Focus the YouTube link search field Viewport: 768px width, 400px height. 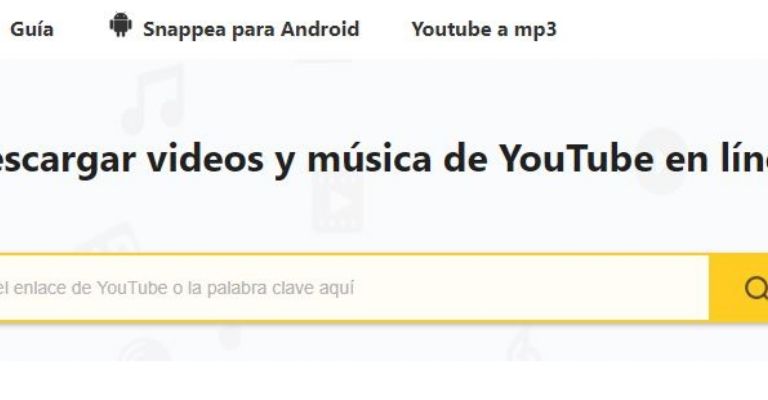pos(354,288)
